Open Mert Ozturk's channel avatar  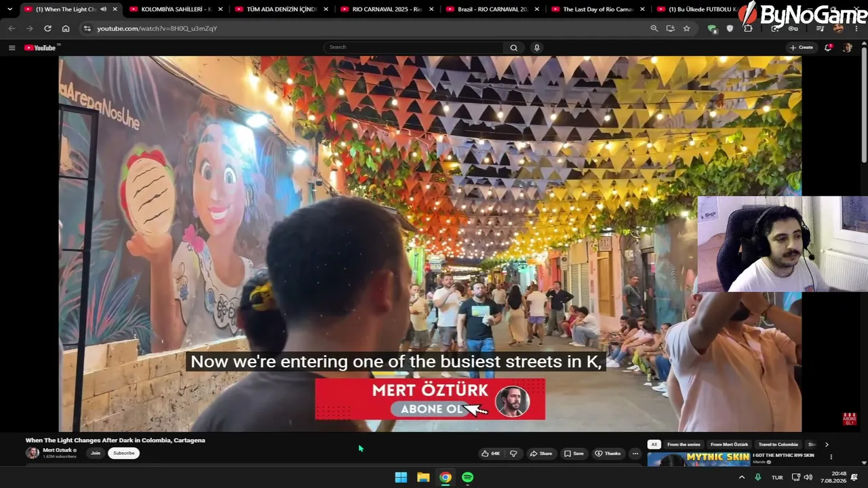32,453
